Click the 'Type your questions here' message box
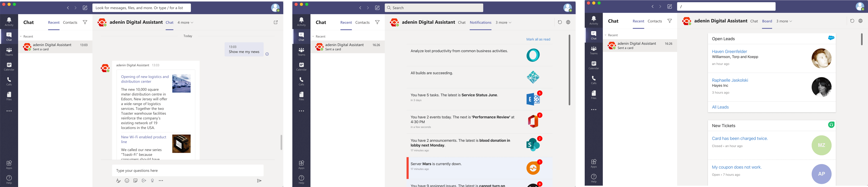The width and height of the screenshot is (868, 187). 188,171
